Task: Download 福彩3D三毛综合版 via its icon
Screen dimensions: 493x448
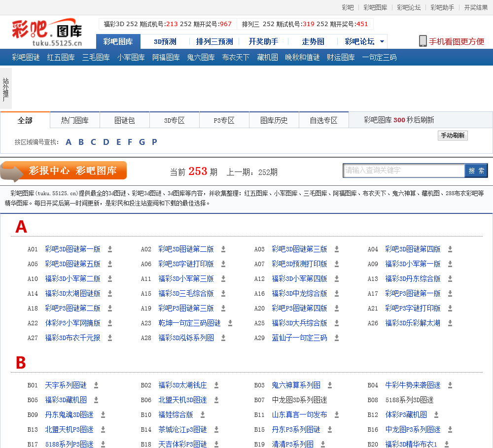Action: click(223, 294)
